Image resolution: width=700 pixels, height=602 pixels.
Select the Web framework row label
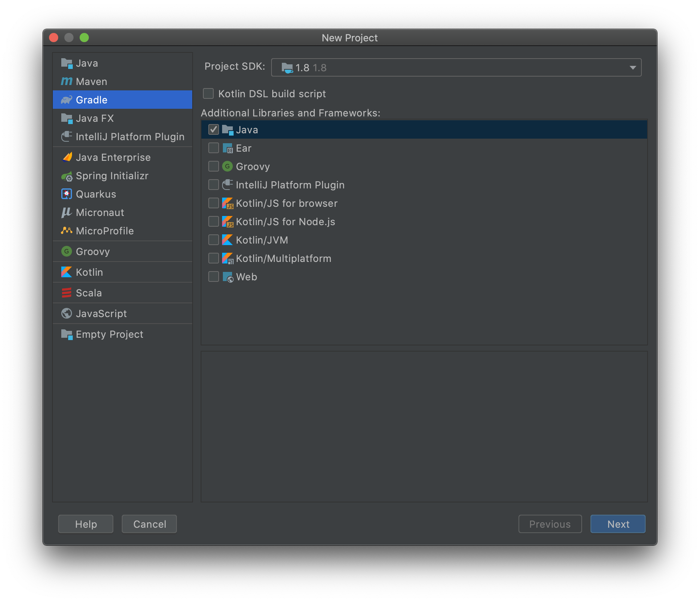[x=247, y=277]
